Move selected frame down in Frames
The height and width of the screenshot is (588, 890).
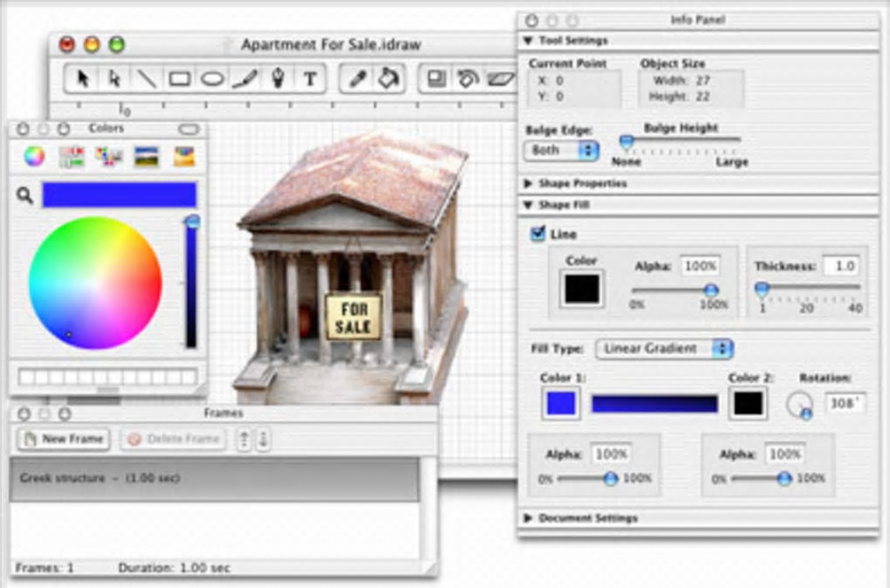pos(263,439)
